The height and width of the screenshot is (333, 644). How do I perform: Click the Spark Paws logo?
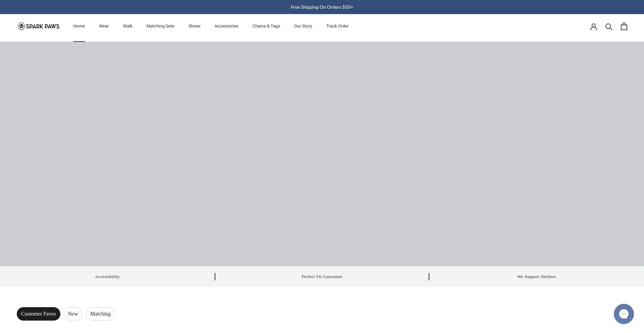39,26
